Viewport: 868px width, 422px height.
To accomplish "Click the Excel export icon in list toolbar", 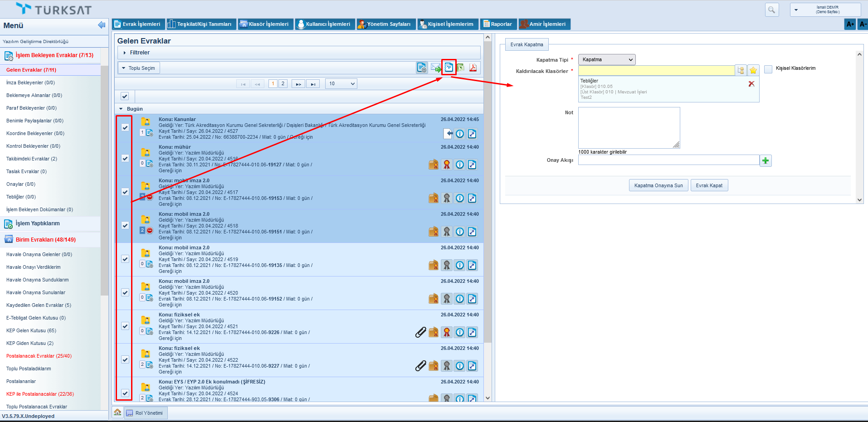I will (x=461, y=68).
